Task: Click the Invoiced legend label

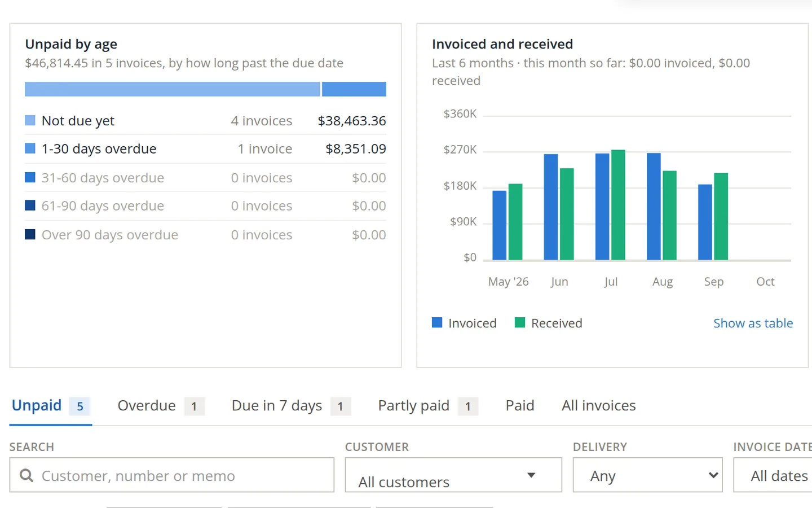Action: (x=473, y=323)
